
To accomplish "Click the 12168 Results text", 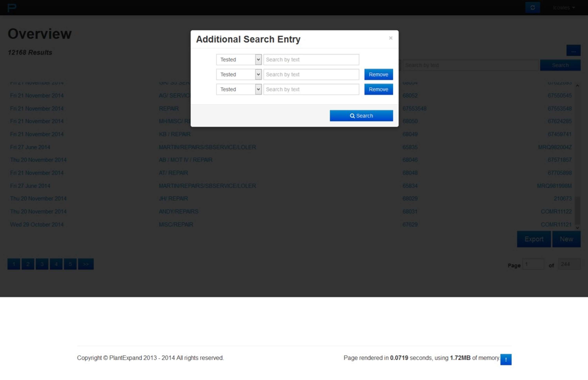I will pos(30,52).
